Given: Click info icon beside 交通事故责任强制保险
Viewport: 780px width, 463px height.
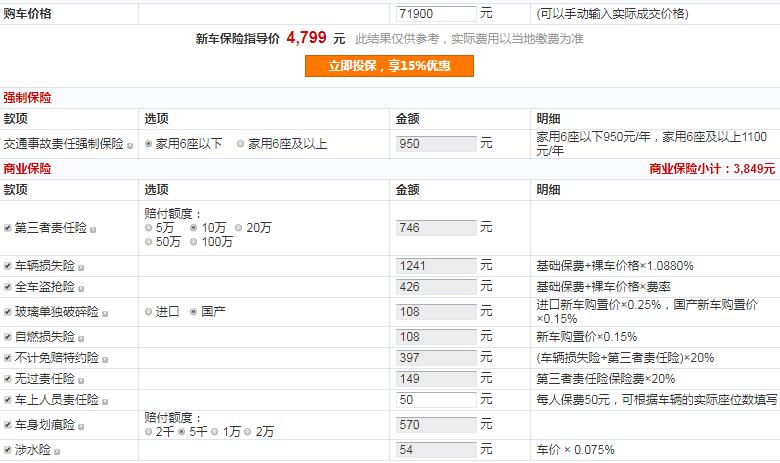Looking at the screenshot, I should [130, 146].
